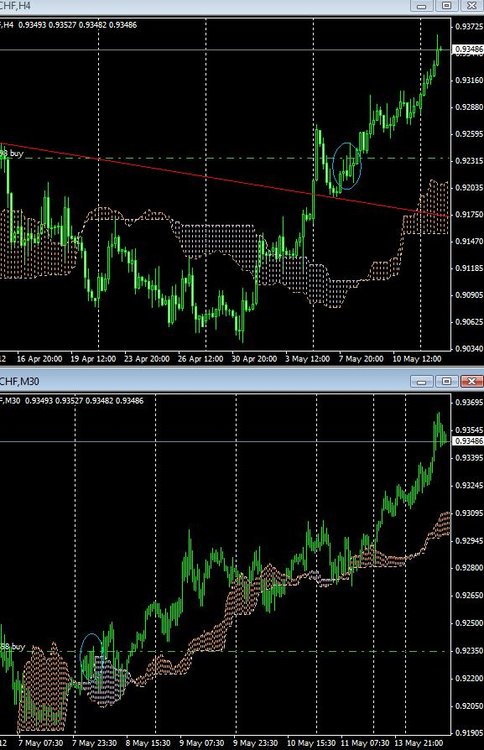Click the 3 May 12:00 time label

tap(307, 359)
